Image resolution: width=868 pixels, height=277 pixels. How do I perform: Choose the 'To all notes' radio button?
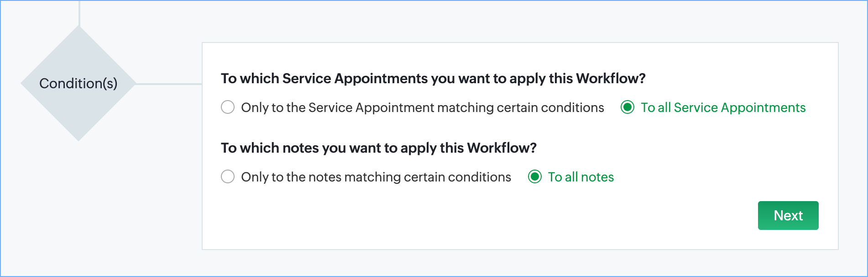click(x=535, y=177)
